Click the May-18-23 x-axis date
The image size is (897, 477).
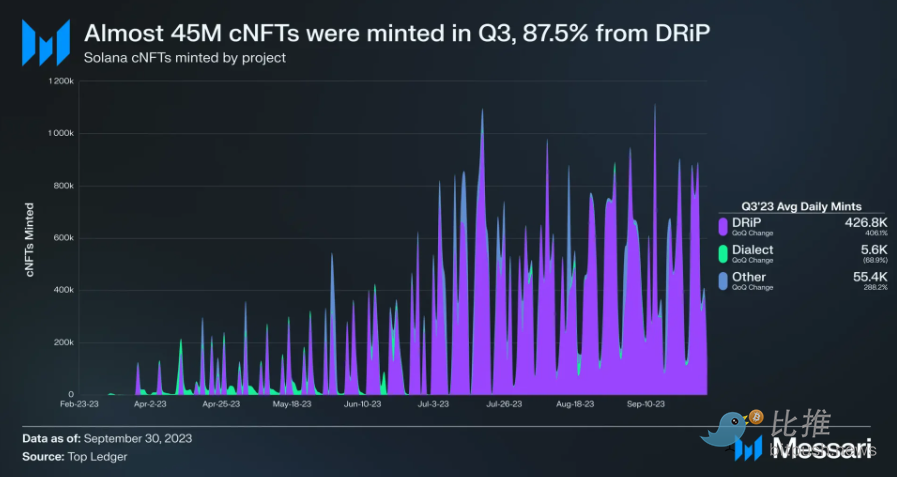[292, 404]
